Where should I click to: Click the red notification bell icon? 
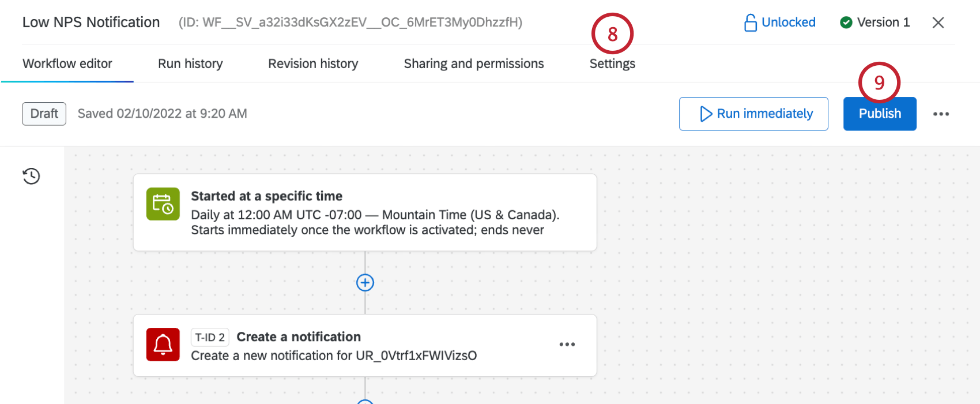[163, 345]
